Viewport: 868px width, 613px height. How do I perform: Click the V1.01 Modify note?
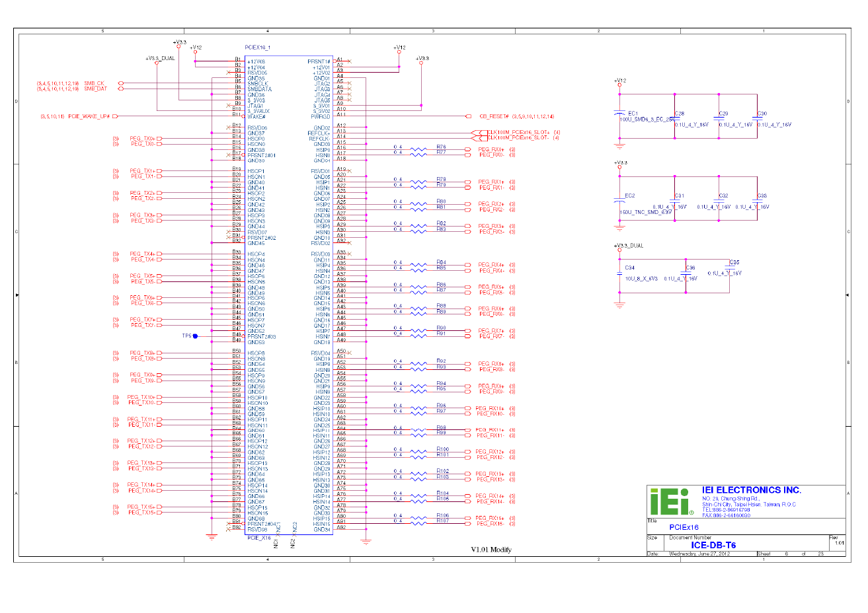coord(491,550)
